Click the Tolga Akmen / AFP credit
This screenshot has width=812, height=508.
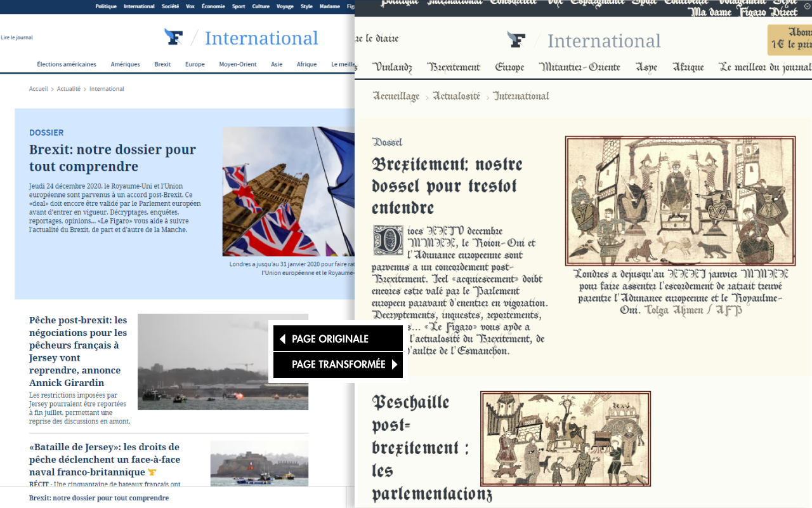[694, 310]
